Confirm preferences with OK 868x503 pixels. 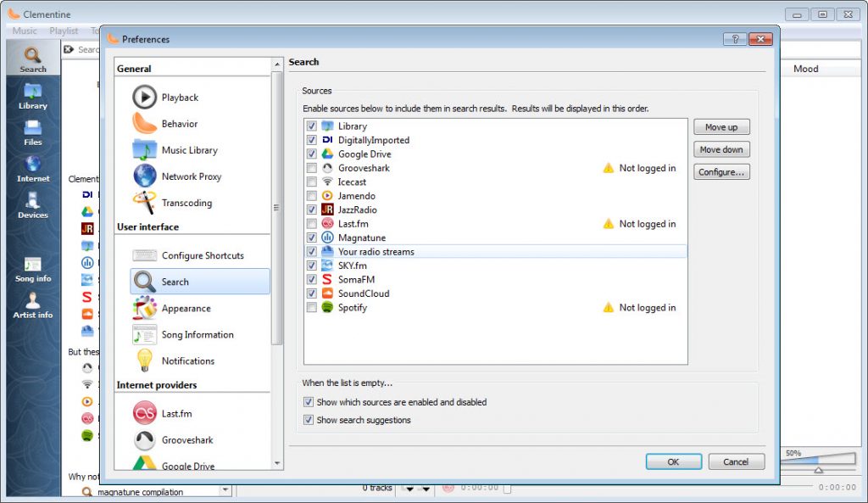click(673, 461)
